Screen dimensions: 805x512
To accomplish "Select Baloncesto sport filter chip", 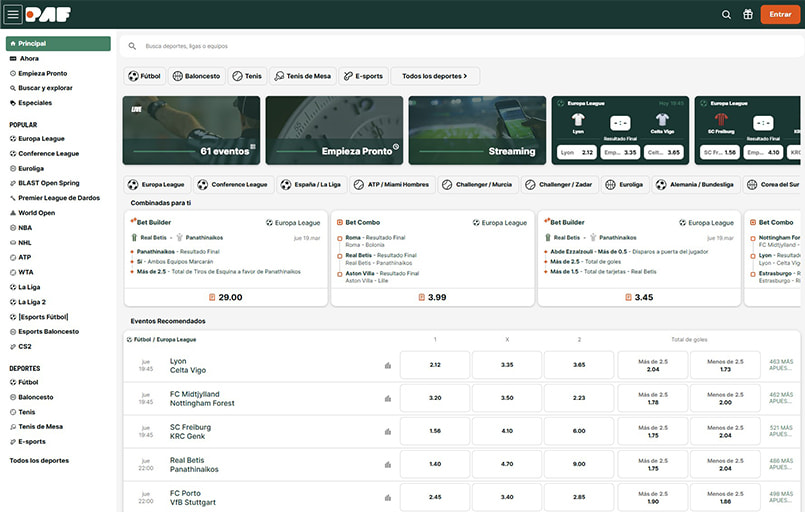I will tap(196, 76).
